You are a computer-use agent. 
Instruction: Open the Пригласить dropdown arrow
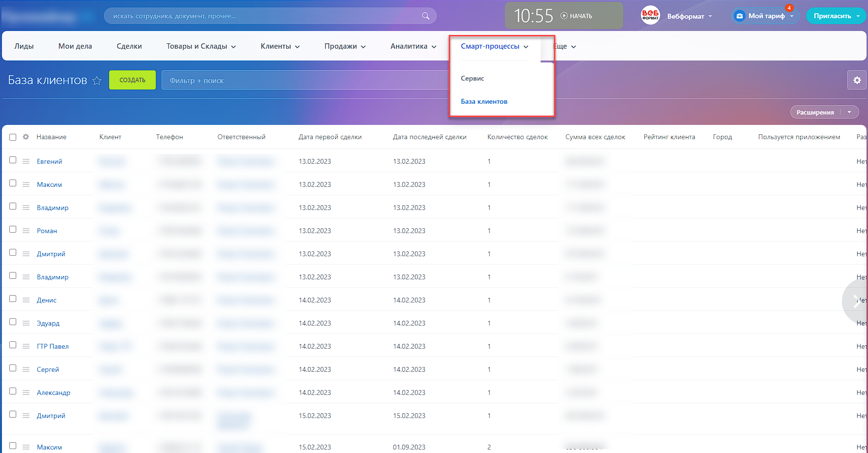(x=858, y=16)
